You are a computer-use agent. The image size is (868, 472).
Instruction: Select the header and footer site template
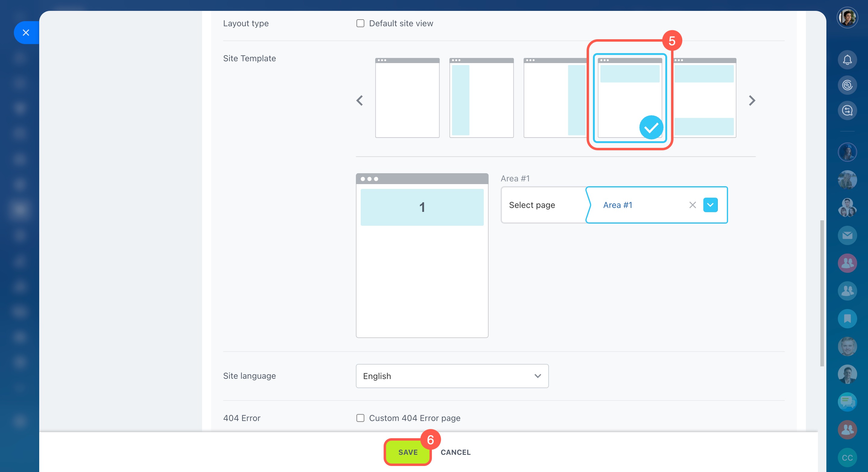tap(705, 98)
